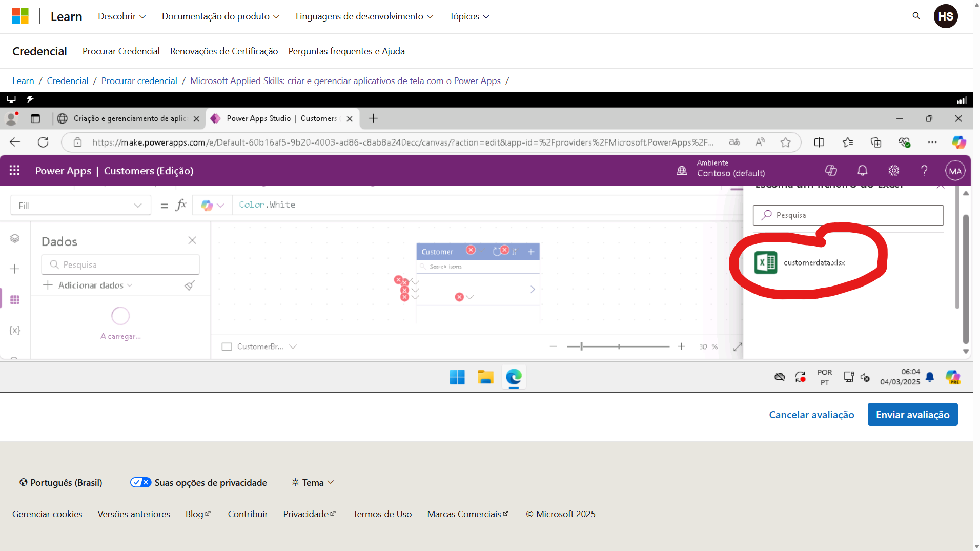
Task: Open the Credencial breadcrumb link
Action: 68,81
